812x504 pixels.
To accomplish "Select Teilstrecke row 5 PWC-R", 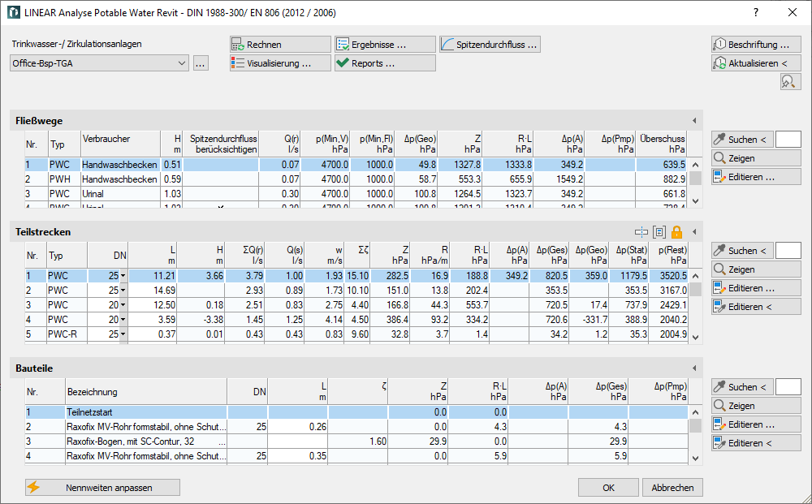I will tap(356, 334).
